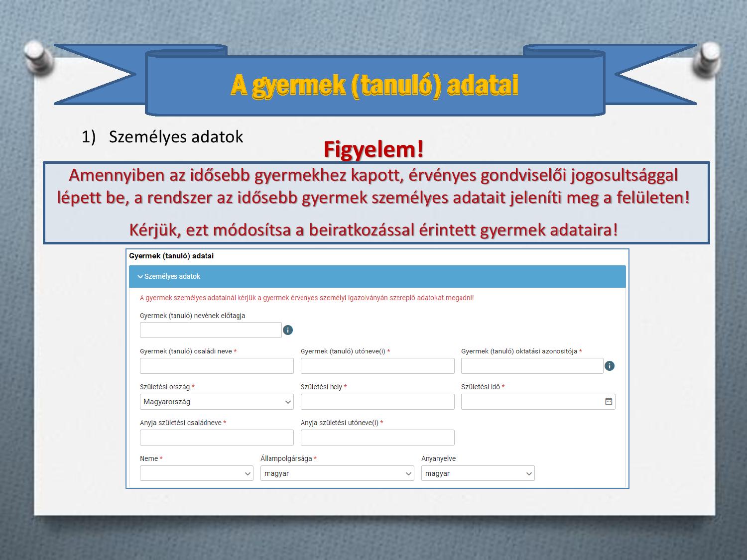Click the Gyermek utóneve(i) input field

[377, 366]
